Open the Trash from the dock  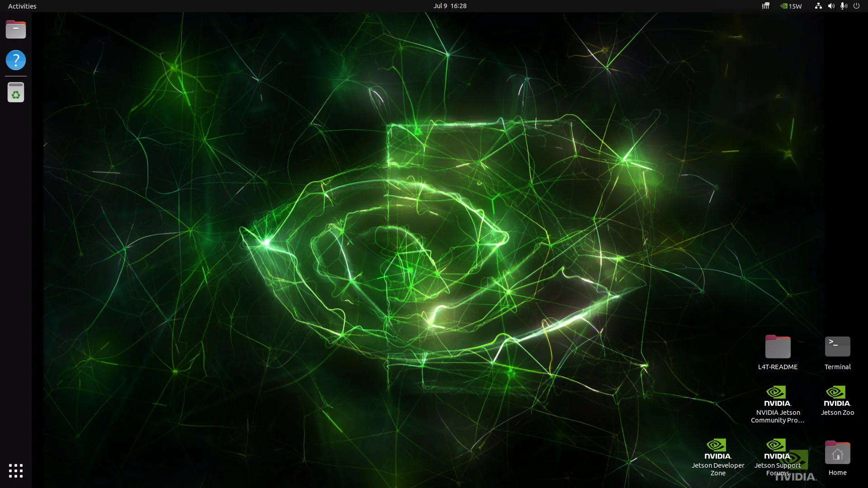coord(16,93)
